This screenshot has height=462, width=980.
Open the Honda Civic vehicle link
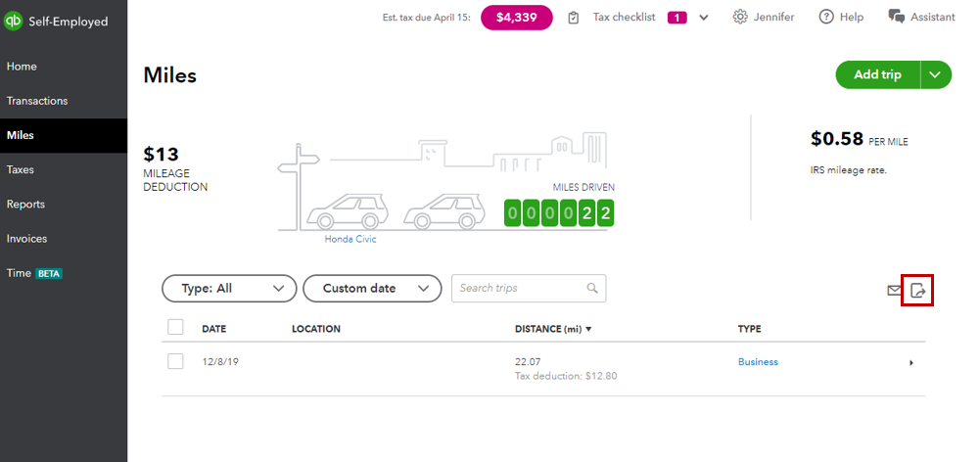[350, 239]
